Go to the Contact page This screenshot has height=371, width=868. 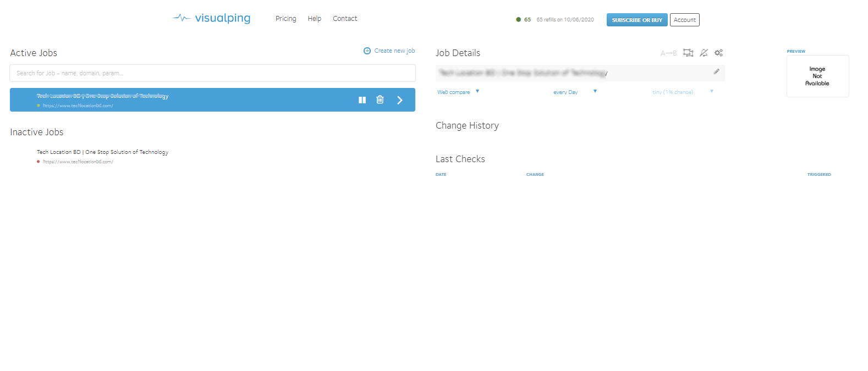[345, 19]
